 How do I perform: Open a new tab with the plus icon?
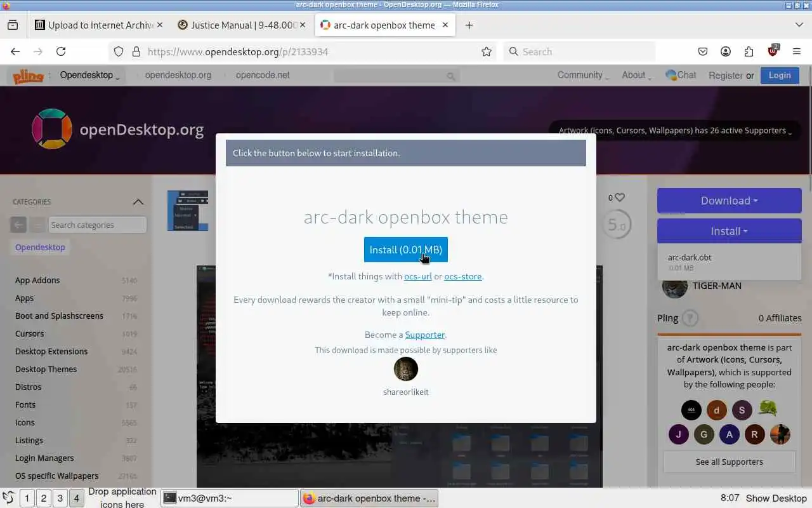(x=469, y=25)
